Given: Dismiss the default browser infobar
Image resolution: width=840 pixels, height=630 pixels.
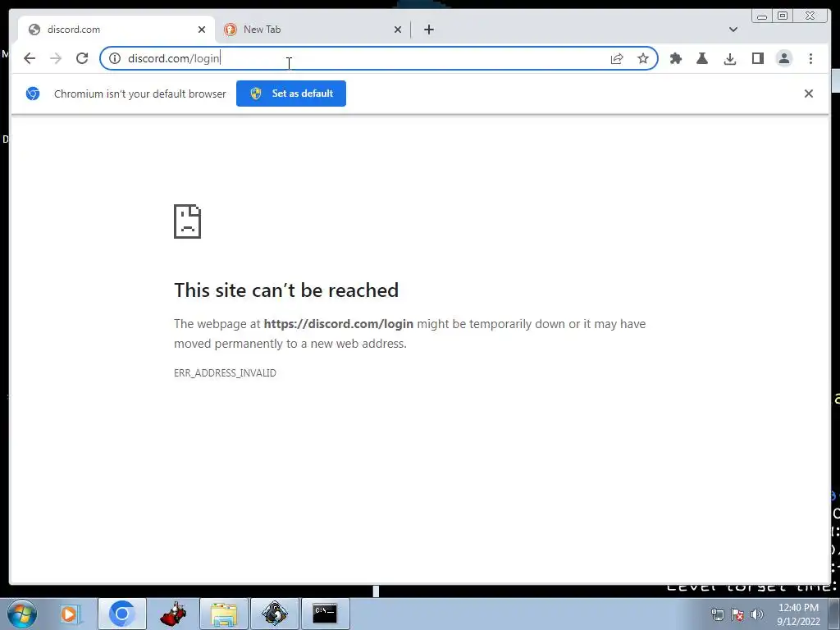Looking at the screenshot, I should coord(808,94).
